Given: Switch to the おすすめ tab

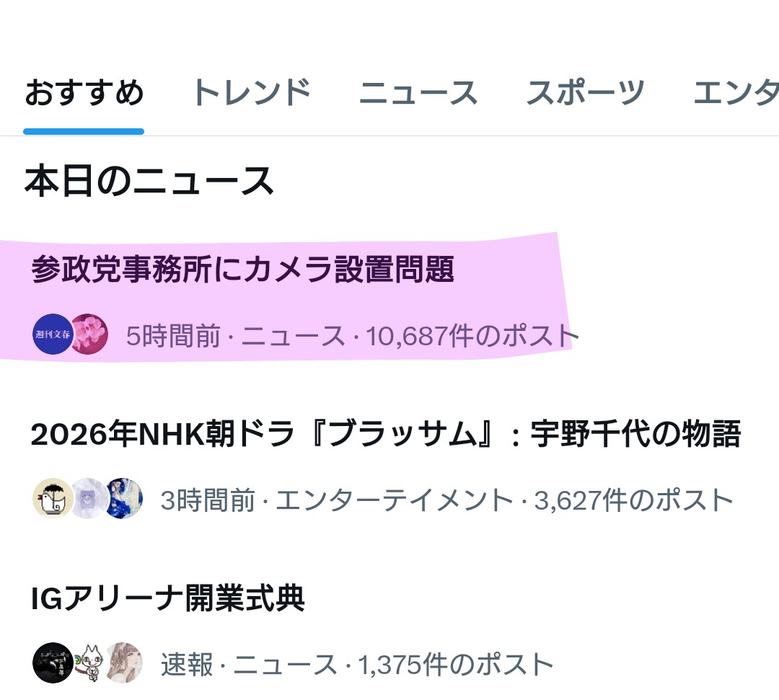Looking at the screenshot, I should 84,93.
